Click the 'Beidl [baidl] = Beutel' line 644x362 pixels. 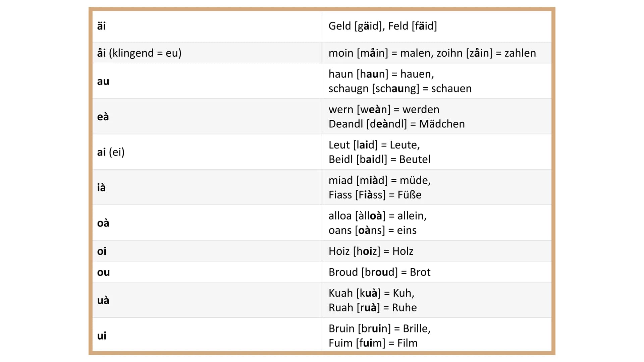click(x=379, y=159)
